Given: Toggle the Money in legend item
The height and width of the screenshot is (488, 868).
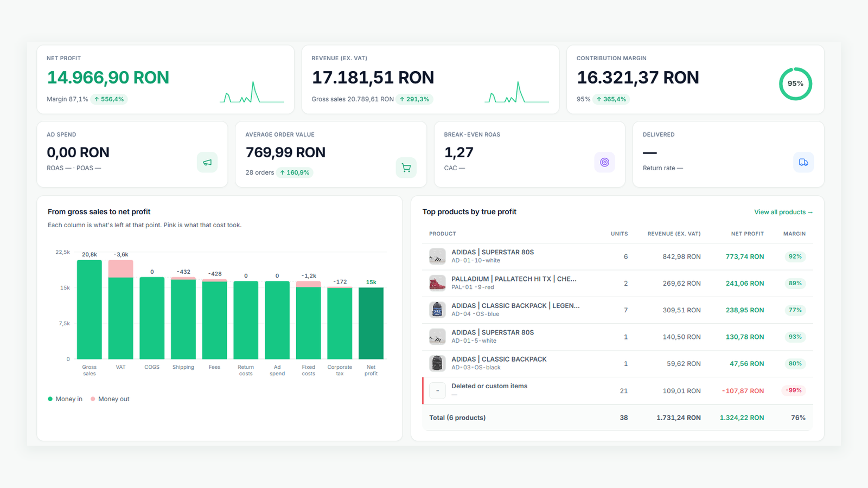Looking at the screenshot, I should click(65, 399).
